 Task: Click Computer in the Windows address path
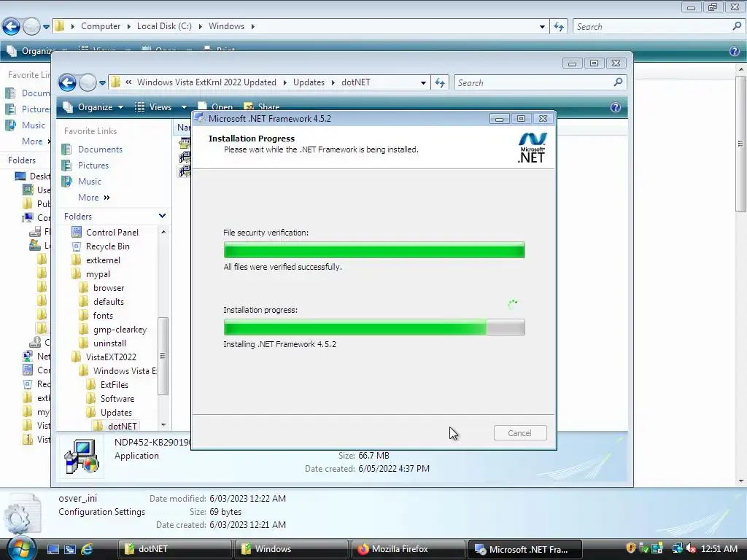(101, 26)
